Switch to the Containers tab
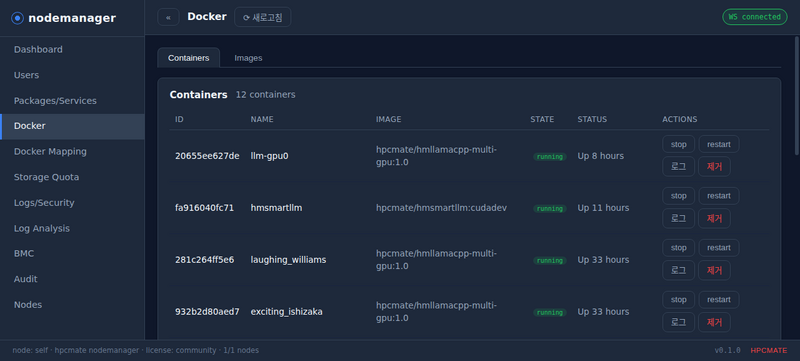Screen dimensions: 800x361 pyautogui.click(x=189, y=58)
